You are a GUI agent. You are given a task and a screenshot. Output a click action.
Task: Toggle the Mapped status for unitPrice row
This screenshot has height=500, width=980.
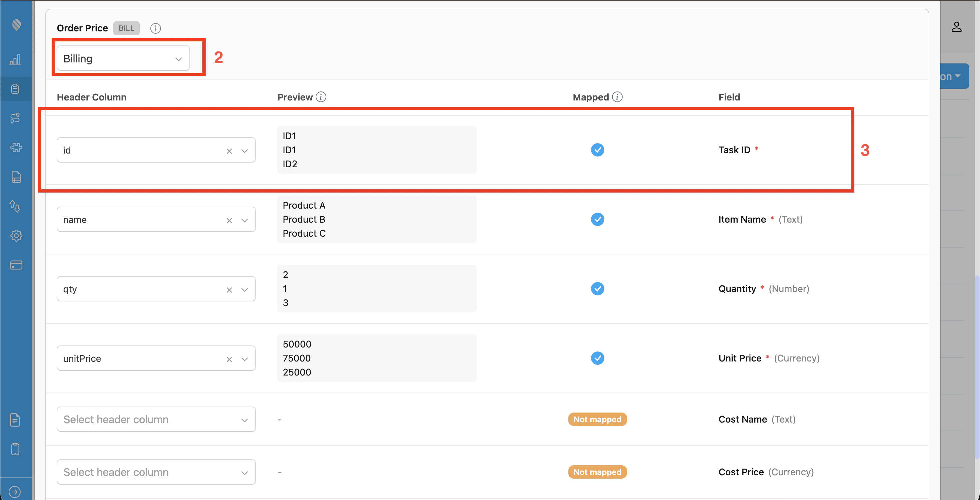tap(597, 358)
